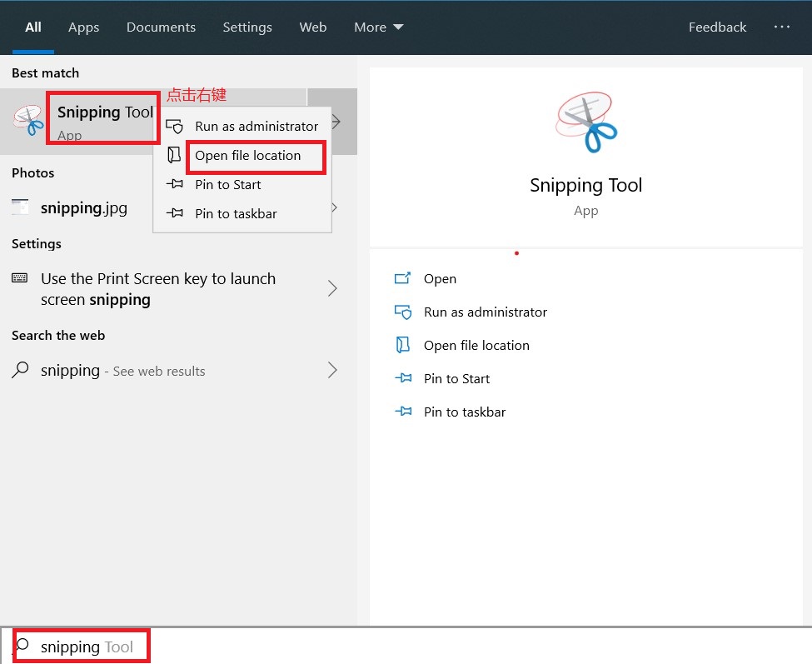Click the search box magnifier icon
Image resolution: width=812 pixels, height=664 pixels.
click(22, 646)
